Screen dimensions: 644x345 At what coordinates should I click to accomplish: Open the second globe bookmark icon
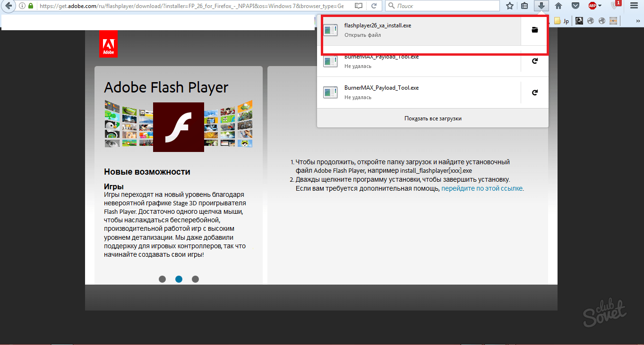pyautogui.click(x=602, y=21)
